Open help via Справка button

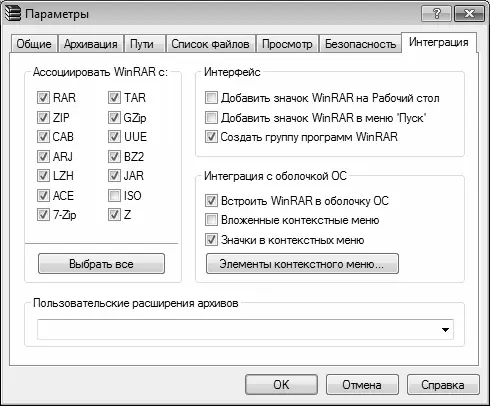point(443,385)
